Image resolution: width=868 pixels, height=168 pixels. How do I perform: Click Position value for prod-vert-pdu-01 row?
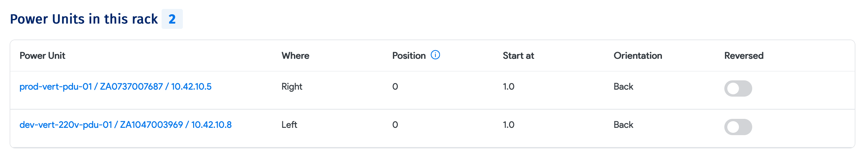395,87
